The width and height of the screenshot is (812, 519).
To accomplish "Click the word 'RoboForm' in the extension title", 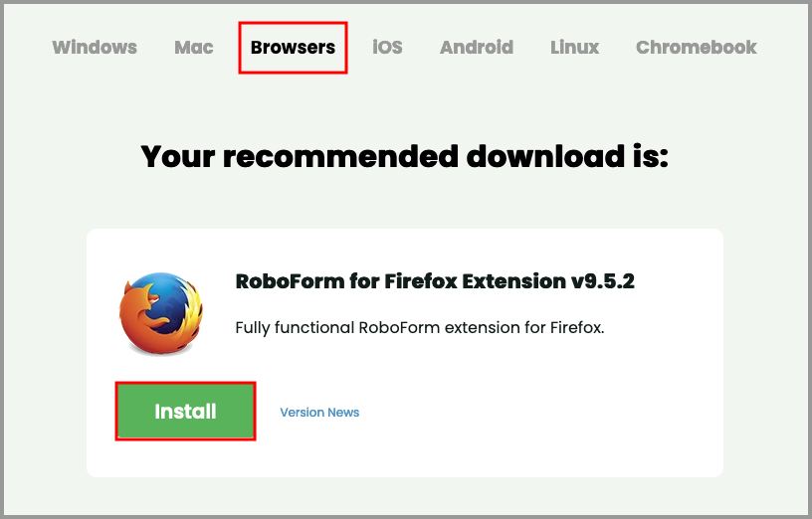I will 283,282.
